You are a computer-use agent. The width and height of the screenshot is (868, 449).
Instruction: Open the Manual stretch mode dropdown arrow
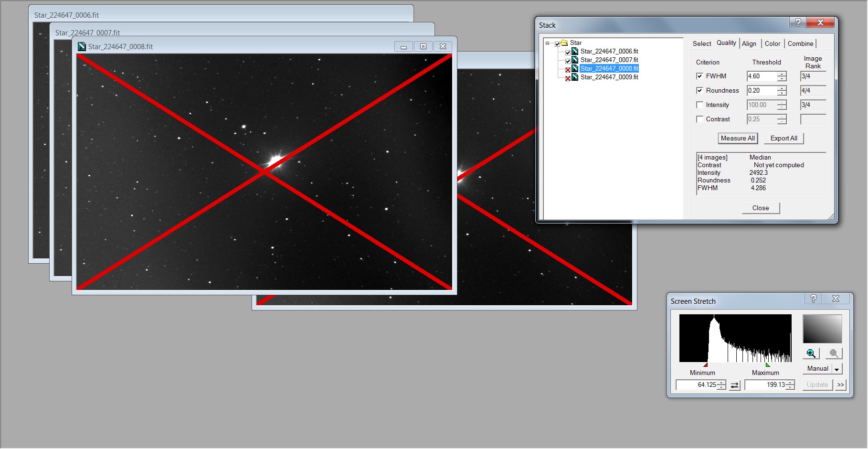coord(836,369)
